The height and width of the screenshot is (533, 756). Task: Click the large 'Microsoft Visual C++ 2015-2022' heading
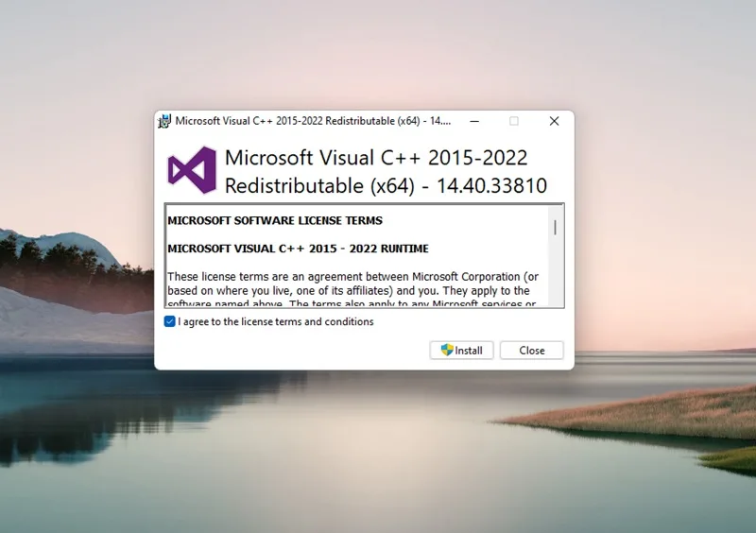click(x=376, y=158)
